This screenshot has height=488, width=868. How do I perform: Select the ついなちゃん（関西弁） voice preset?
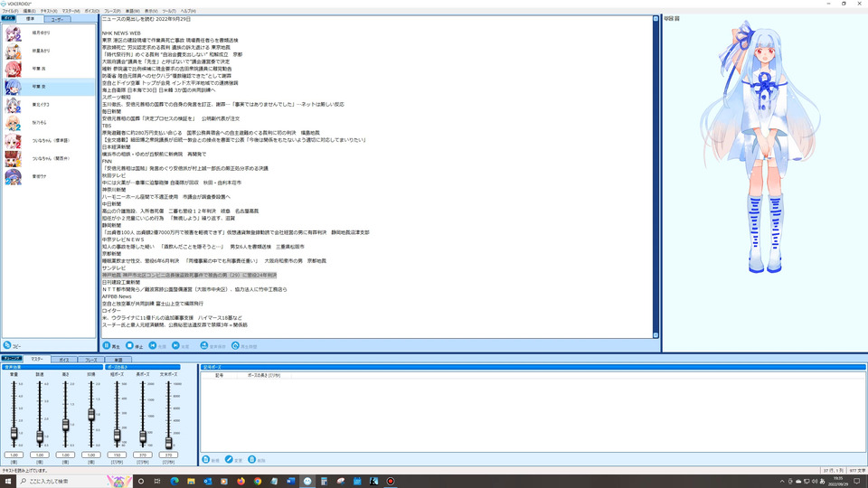49,159
